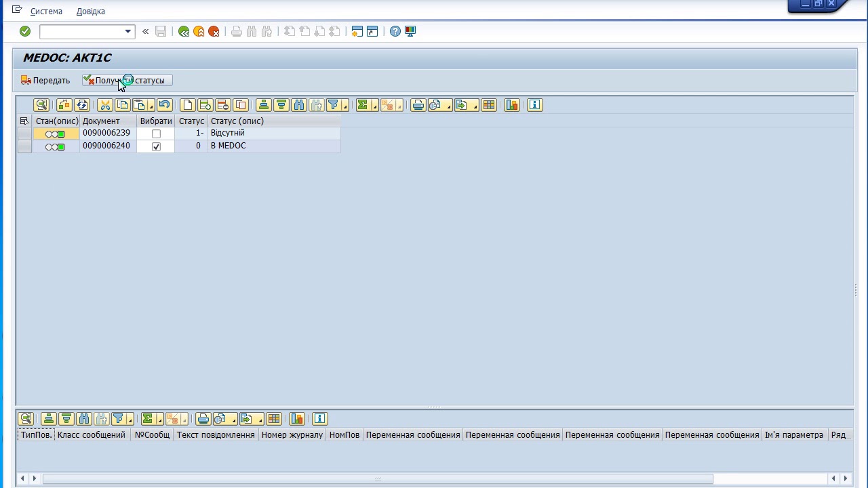Click the Print icon in upper grid toolbar
This screenshot has width=868, height=488.
418,105
